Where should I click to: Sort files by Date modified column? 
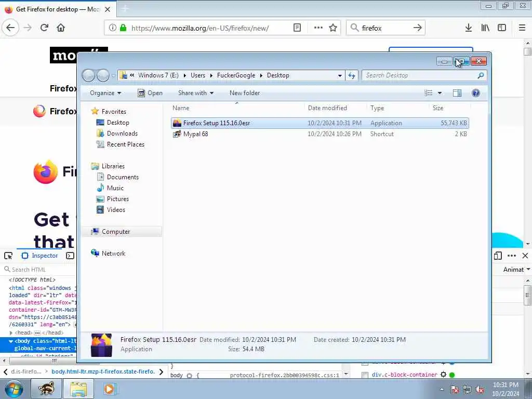pyautogui.click(x=327, y=108)
